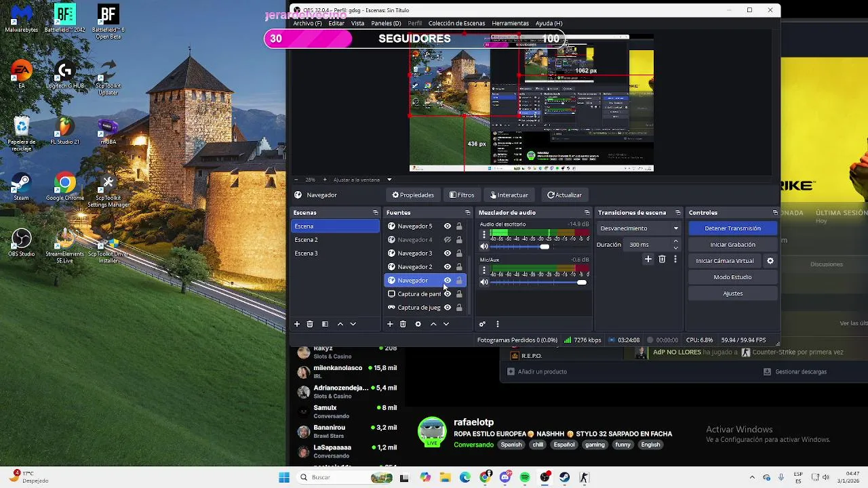
Task: Open Discord from the taskbar
Action: [505, 477]
